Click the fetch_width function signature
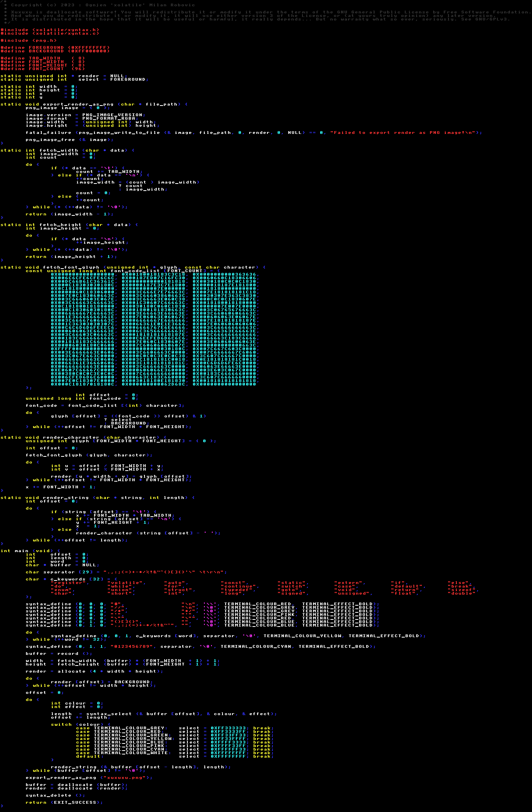The image size is (532, 812). coord(67,150)
